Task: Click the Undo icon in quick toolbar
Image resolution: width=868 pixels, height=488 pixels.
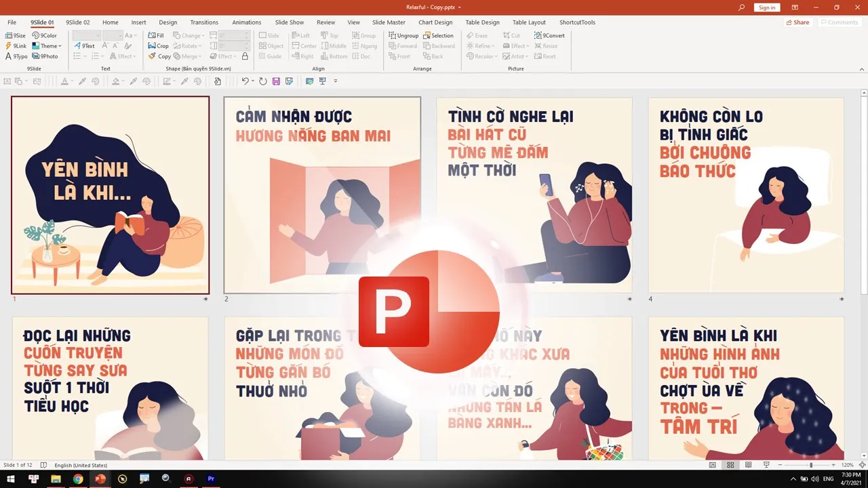Action: [x=245, y=81]
